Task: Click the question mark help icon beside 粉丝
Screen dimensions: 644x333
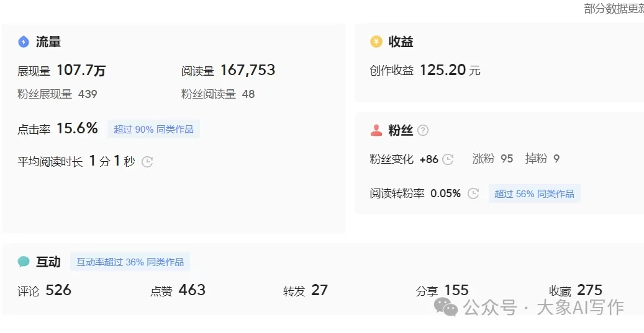Action: [423, 130]
